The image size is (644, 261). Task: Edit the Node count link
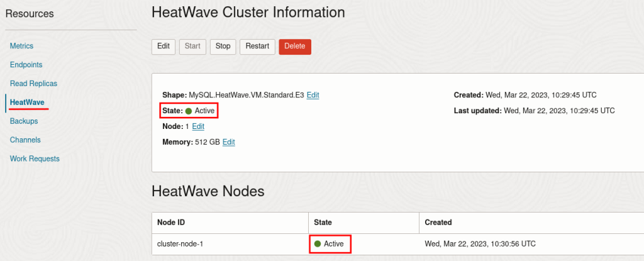[x=198, y=126]
